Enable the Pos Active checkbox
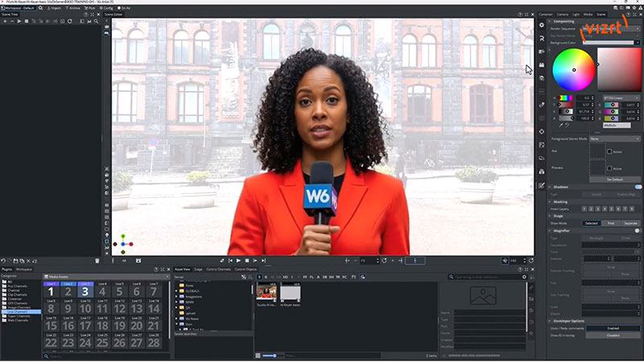This screenshot has height=362, width=644. click(609, 151)
